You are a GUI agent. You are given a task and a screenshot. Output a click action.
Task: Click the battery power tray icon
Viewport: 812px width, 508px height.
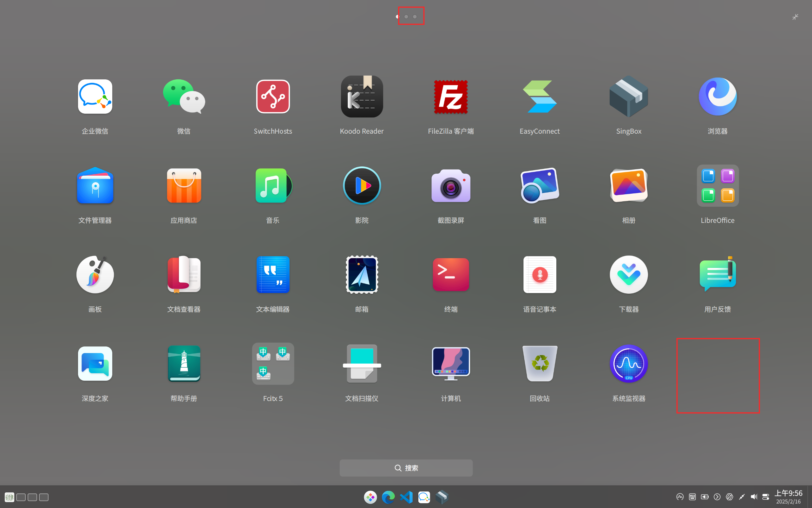[x=704, y=497]
